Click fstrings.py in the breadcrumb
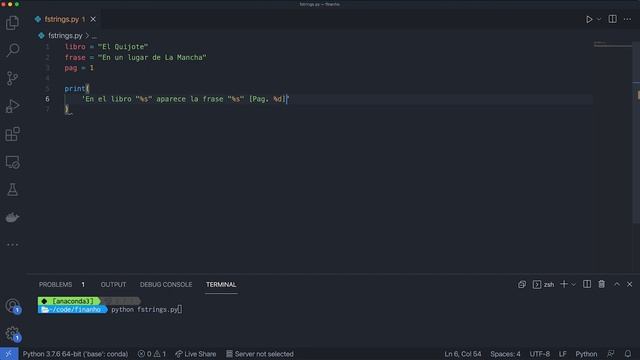 (65, 36)
